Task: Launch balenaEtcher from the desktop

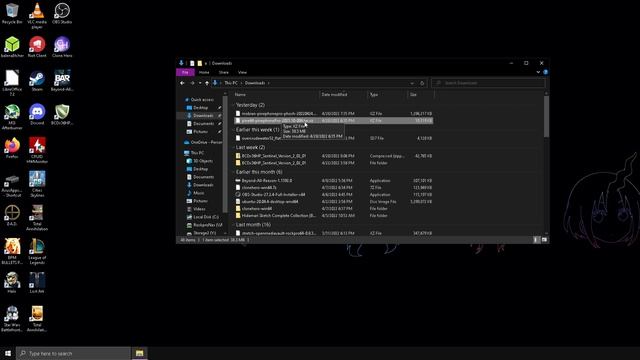Action: 12,47
